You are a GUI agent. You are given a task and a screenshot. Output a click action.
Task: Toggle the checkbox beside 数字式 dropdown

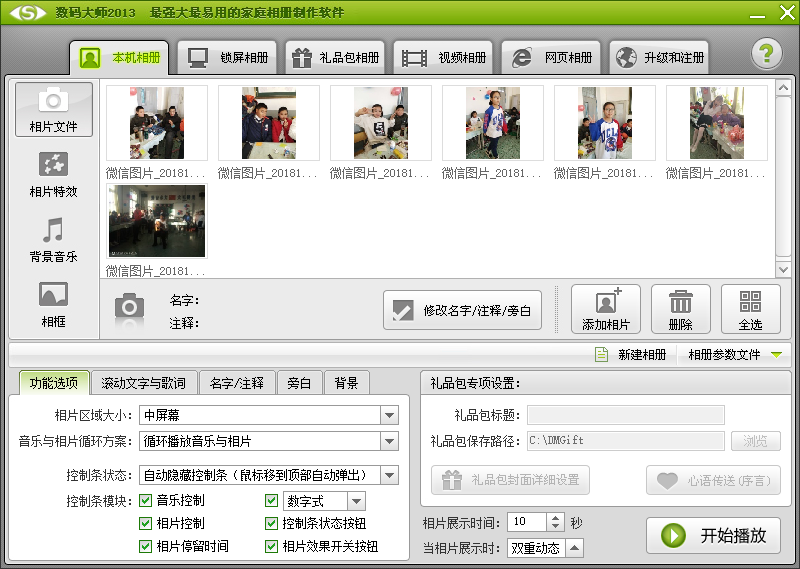(x=271, y=501)
